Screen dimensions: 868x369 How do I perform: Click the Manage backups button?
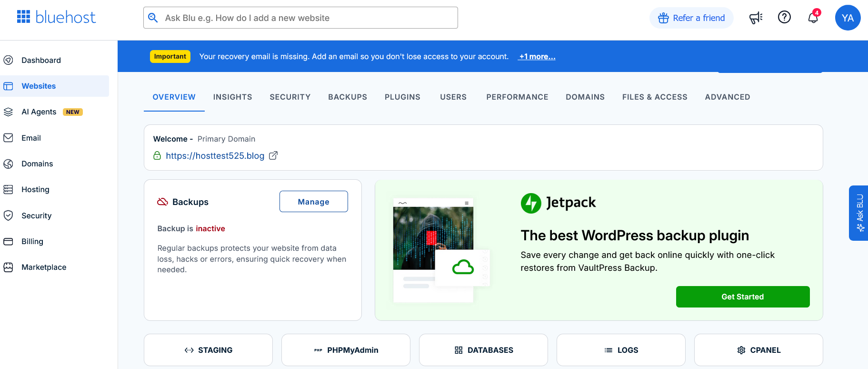[x=314, y=202]
